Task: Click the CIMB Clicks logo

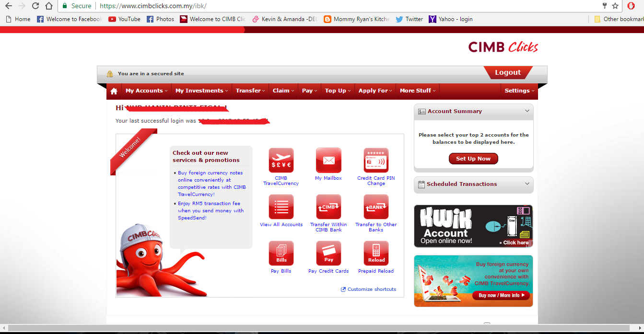Action: tap(503, 47)
